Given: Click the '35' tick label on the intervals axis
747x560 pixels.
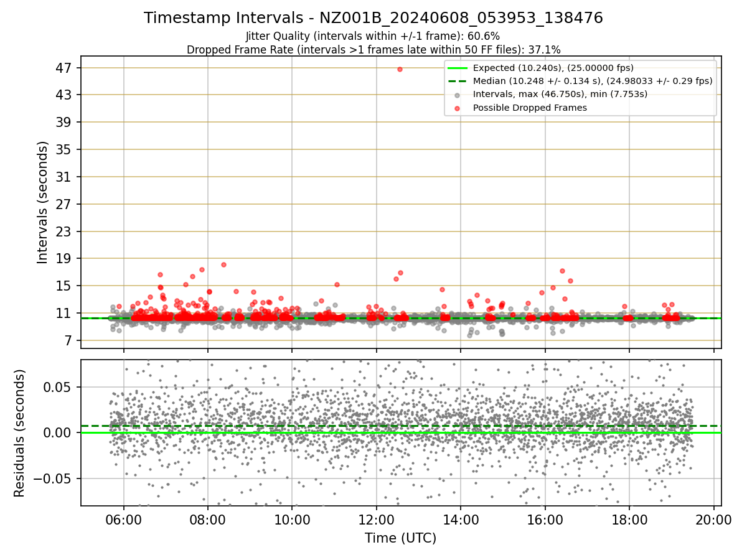Looking at the screenshot, I should (63, 149).
